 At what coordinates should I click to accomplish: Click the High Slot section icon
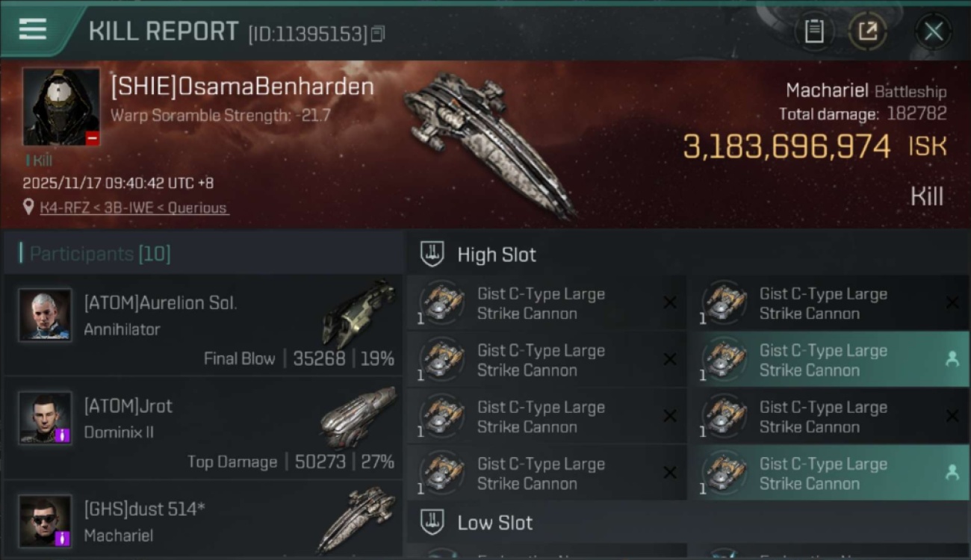tap(432, 254)
